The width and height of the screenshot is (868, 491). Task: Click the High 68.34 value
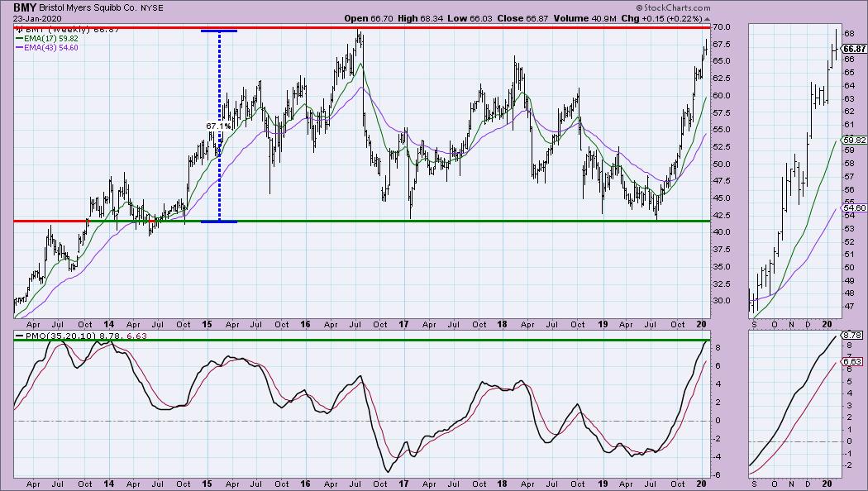point(421,18)
